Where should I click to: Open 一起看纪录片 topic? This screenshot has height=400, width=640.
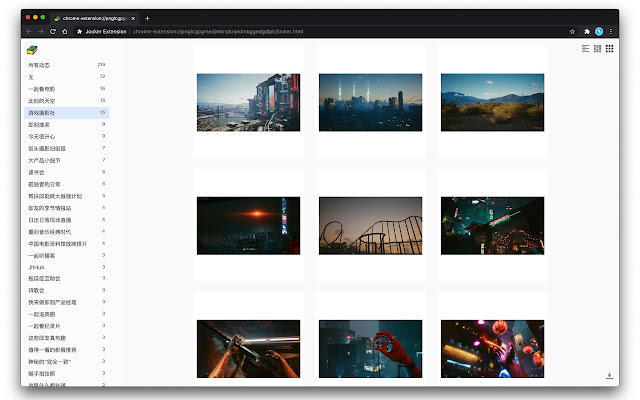(67, 326)
